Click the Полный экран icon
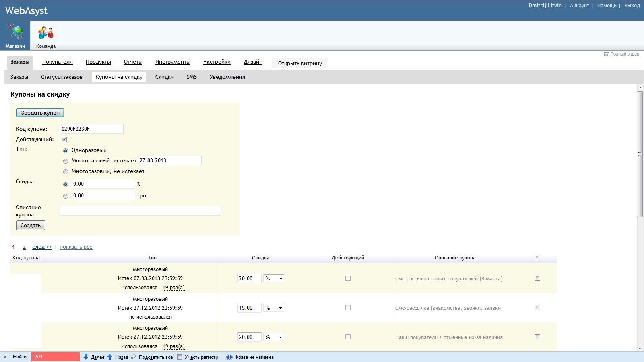The image size is (644, 362). (x=607, y=54)
